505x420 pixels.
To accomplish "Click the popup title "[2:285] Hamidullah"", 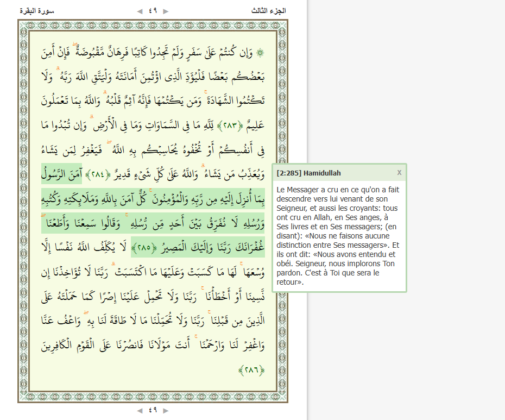I will [308, 173].
